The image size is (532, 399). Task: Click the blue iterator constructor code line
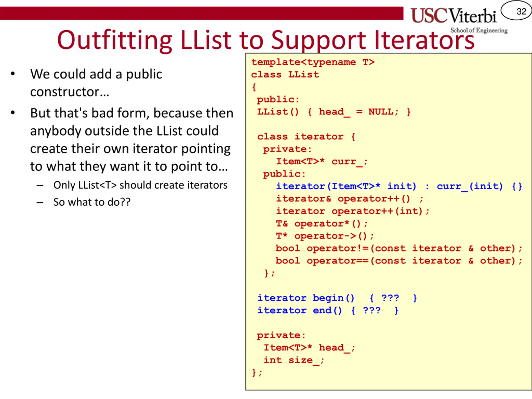(399, 186)
